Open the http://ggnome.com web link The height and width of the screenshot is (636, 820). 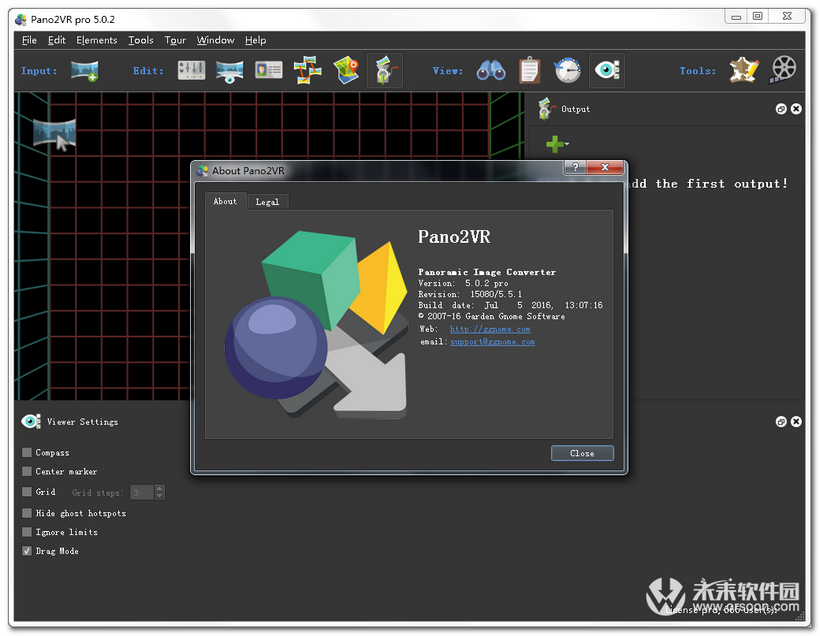click(490, 329)
